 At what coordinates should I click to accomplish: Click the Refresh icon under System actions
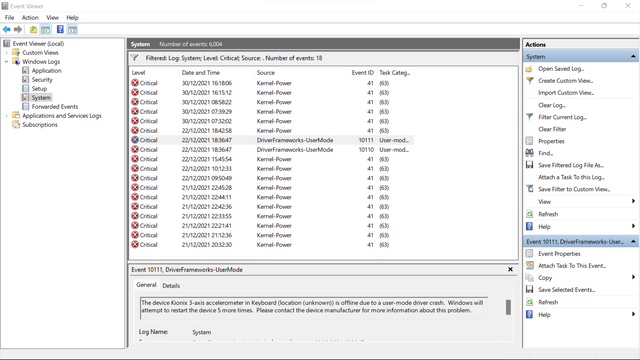529,214
